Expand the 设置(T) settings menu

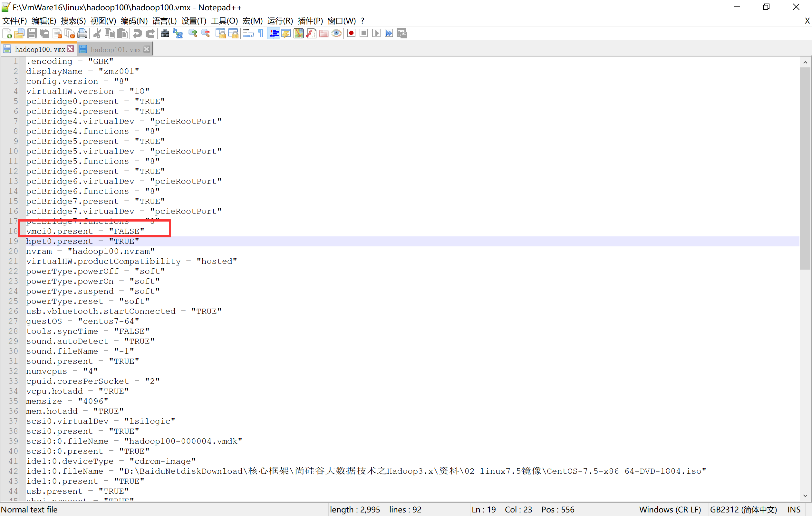click(x=194, y=21)
